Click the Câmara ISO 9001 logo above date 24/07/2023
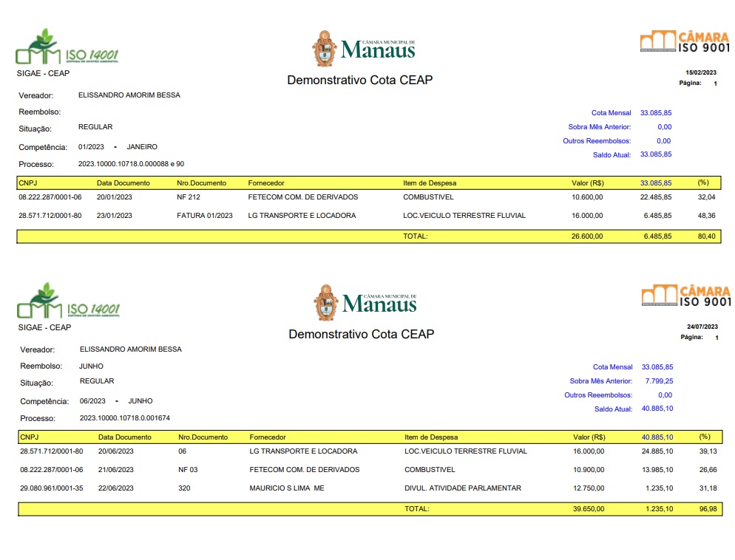 (686, 296)
